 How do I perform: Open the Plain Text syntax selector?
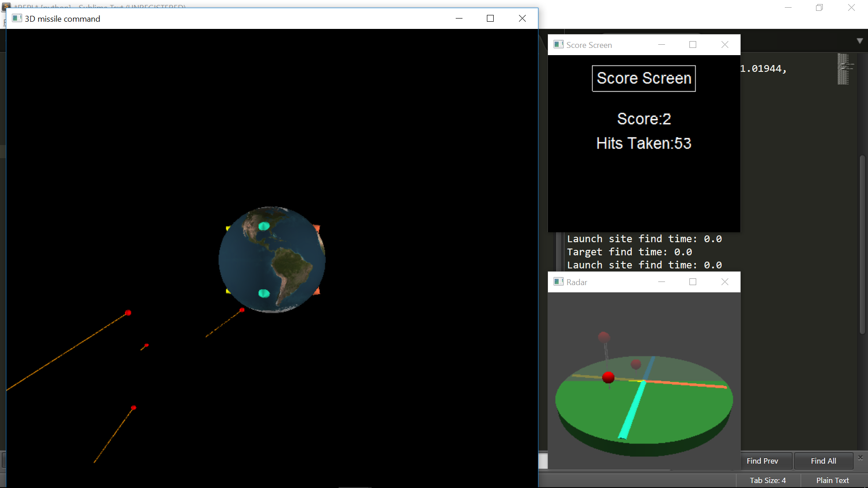pyautogui.click(x=832, y=480)
